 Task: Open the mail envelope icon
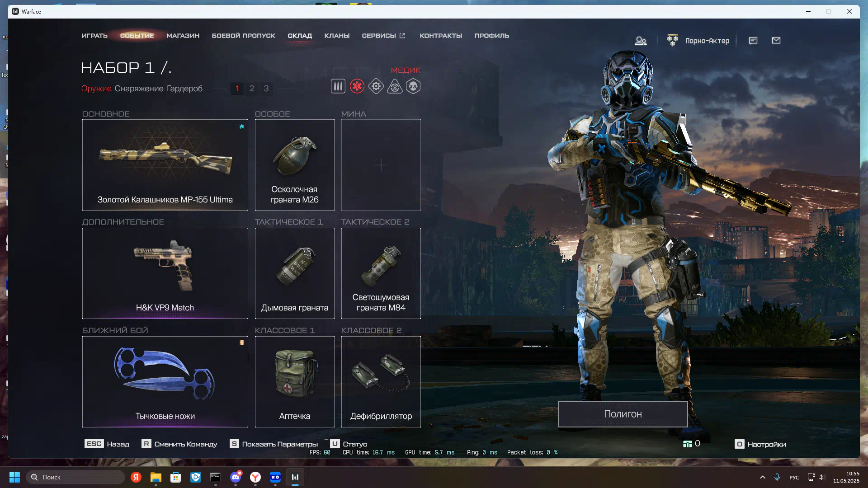(x=776, y=41)
